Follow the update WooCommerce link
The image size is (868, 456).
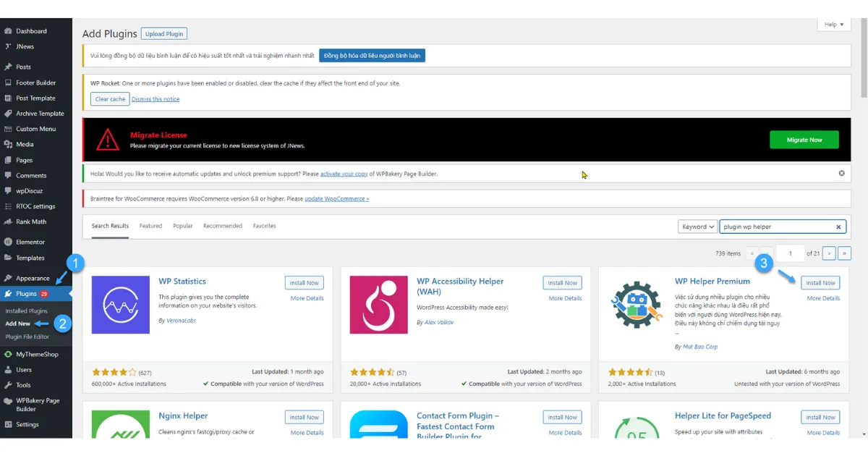337,198
